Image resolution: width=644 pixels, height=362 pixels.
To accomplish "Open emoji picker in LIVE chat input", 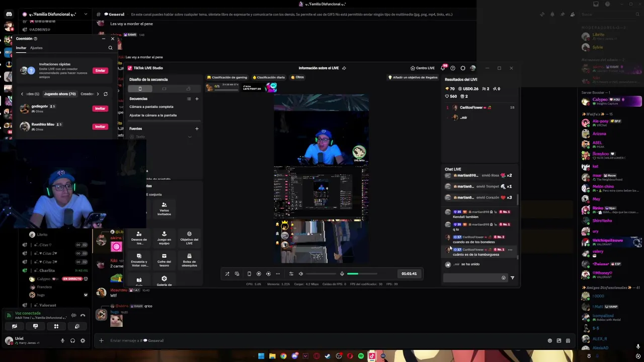I will click(x=504, y=278).
